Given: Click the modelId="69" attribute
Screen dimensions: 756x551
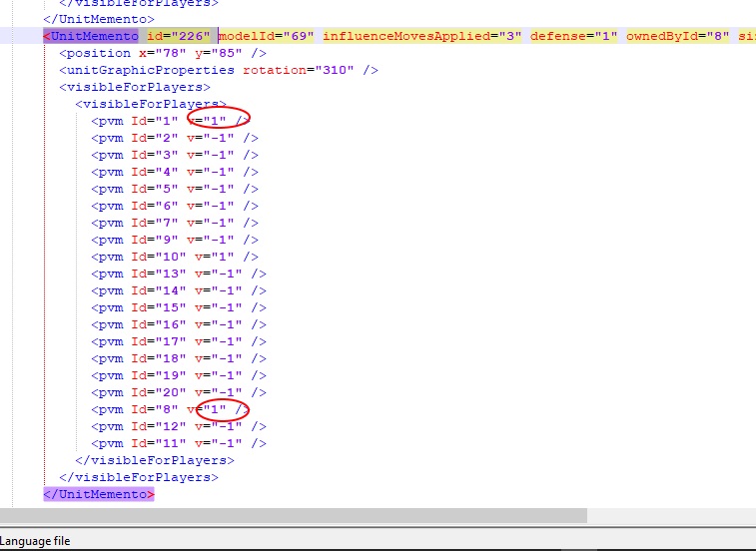Looking at the screenshot, I should (x=268, y=36).
